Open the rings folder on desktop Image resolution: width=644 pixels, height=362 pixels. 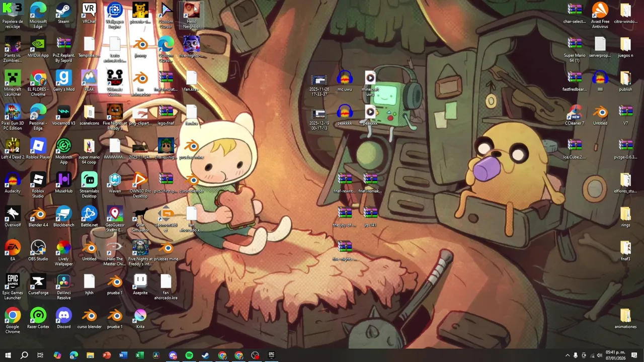coord(625,217)
